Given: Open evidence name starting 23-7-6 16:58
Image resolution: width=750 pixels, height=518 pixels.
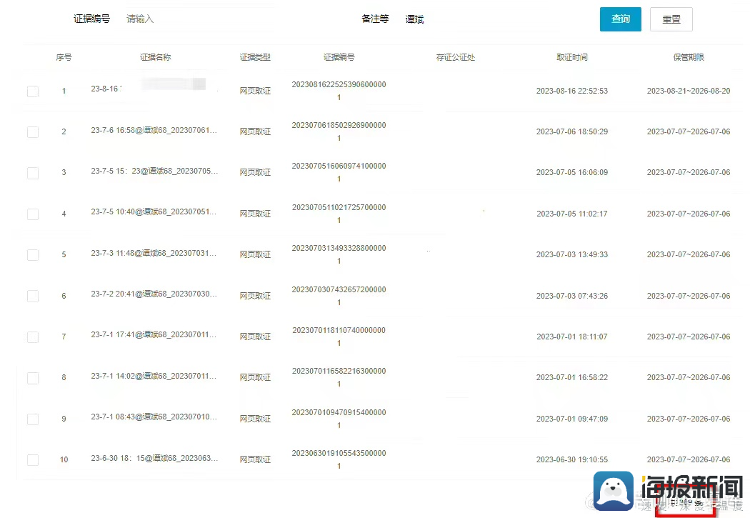Looking at the screenshot, I should 154,130.
